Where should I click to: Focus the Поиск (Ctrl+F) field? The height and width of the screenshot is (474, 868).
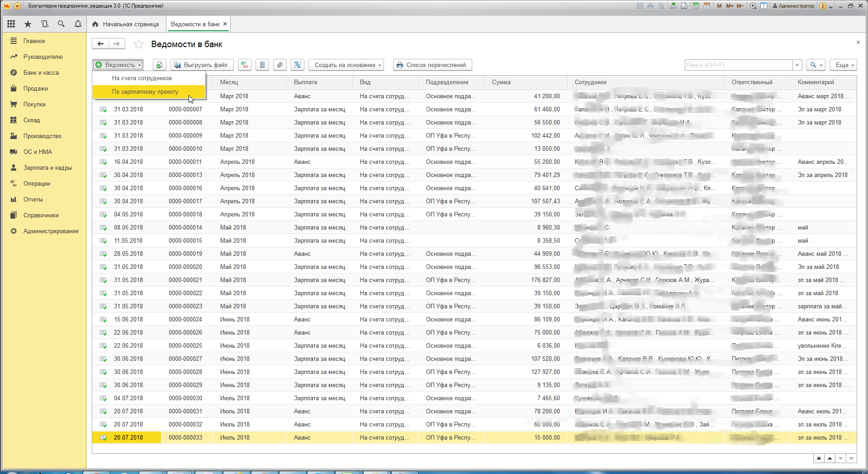coord(739,65)
